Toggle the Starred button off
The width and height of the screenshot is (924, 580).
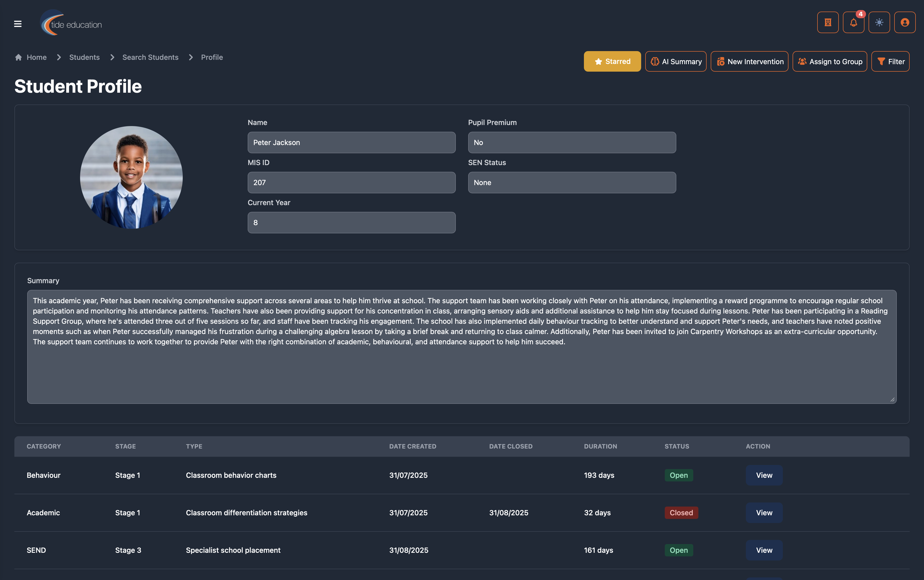pyautogui.click(x=612, y=61)
